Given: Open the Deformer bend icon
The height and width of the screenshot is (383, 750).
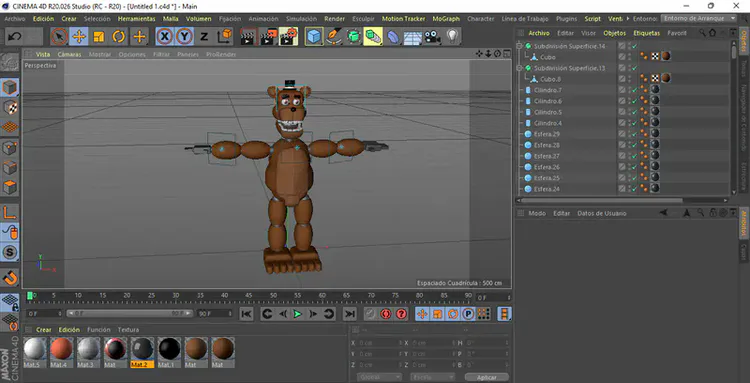Looking at the screenshot, I should click(393, 36).
